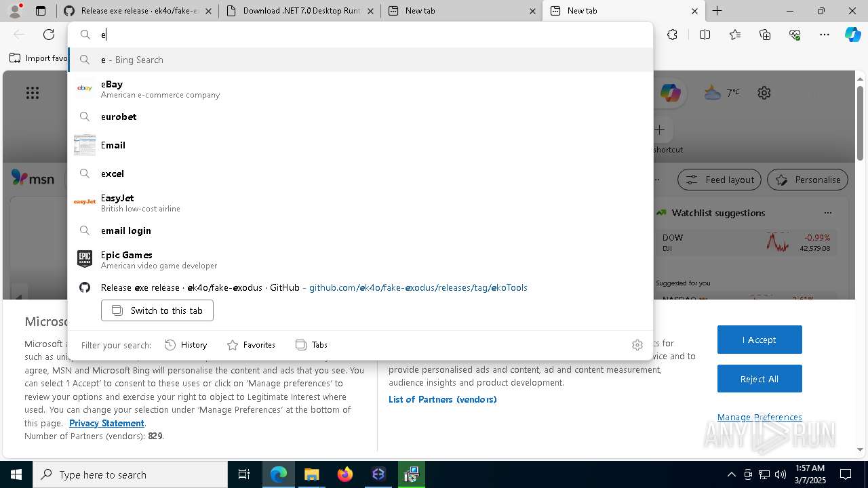The height and width of the screenshot is (488, 868).
Task: Select the EasyJet suggestion
Action: point(361,202)
